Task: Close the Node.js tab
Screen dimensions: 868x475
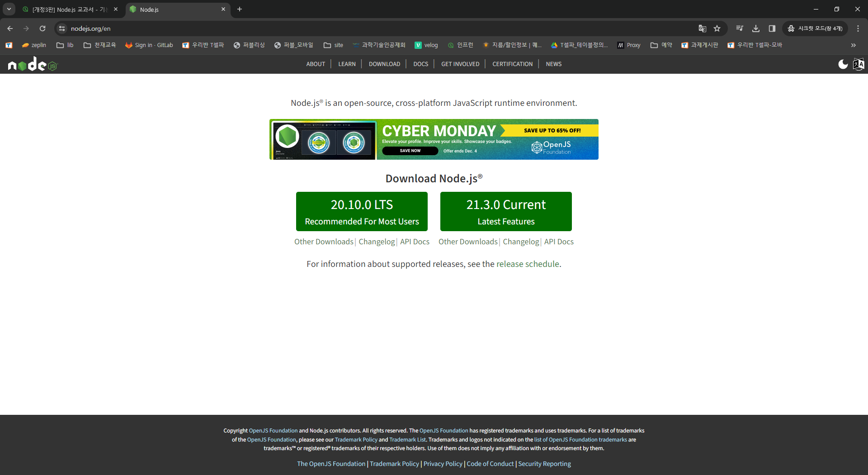Action: pos(223,9)
